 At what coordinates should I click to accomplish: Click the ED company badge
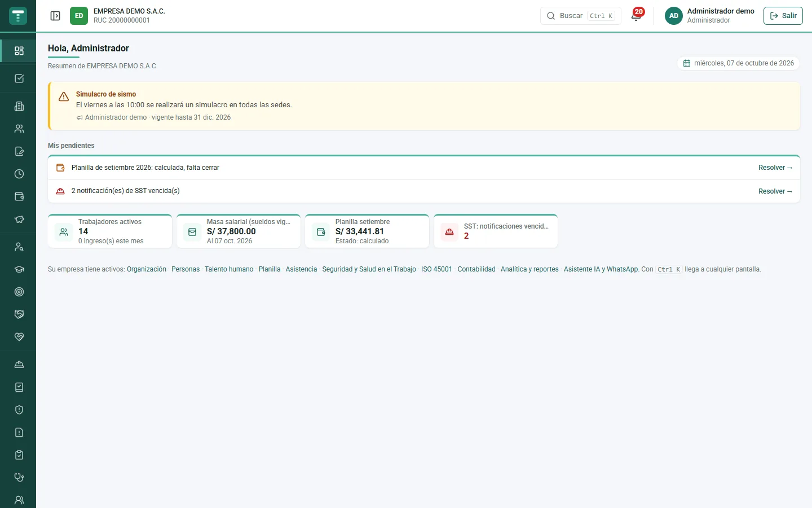point(79,16)
